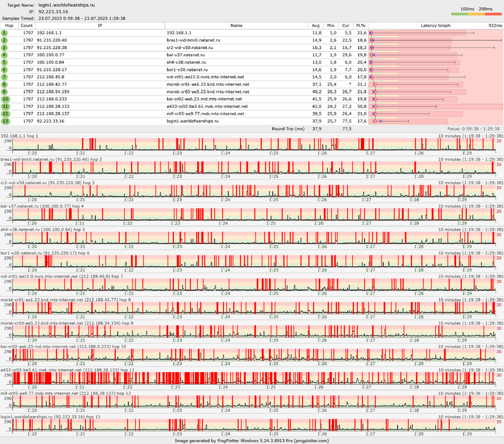Click the bal-v37 hop 4 timeline graph
The width and height of the screenshot is (504, 444).
click(x=254, y=214)
